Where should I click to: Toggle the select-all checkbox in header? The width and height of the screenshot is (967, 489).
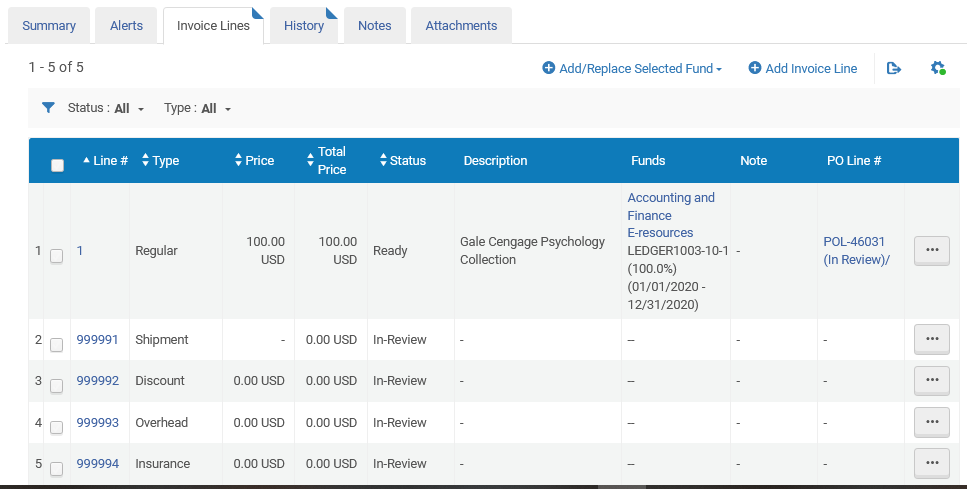(57, 165)
